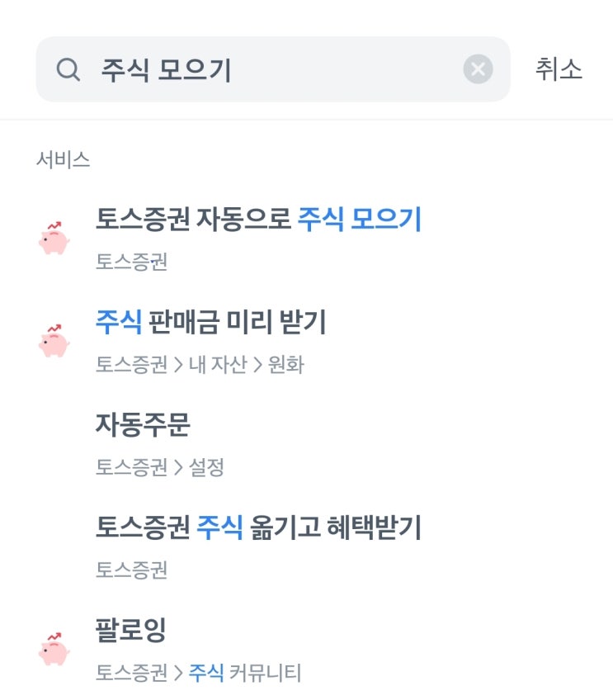This screenshot has height=700, width=613.
Task: Open the 팔로잉 result
Action: click(x=131, y=631)
